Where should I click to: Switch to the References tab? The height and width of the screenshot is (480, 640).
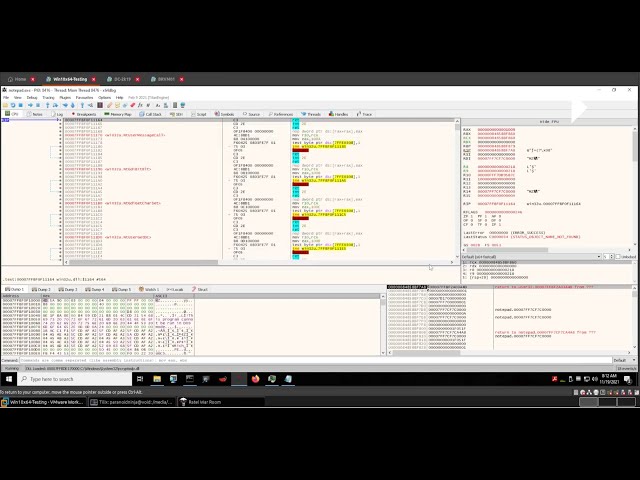(x=281, y=114)
